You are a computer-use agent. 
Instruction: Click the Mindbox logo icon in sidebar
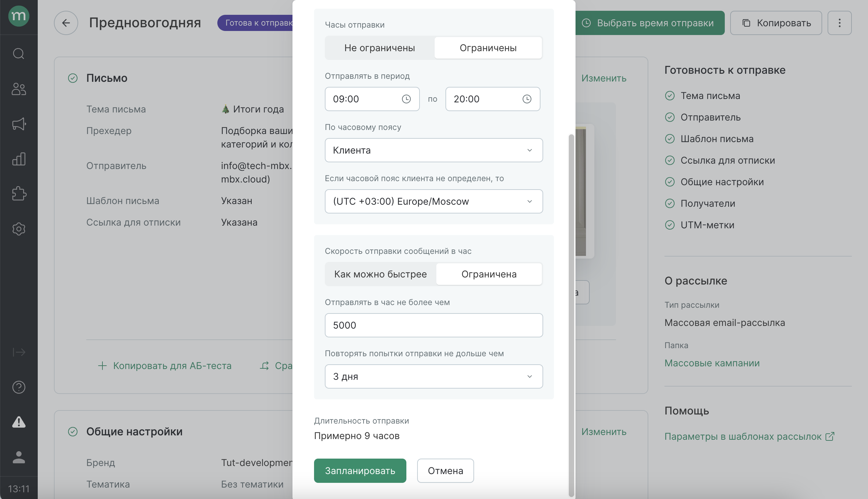[19, 16]
